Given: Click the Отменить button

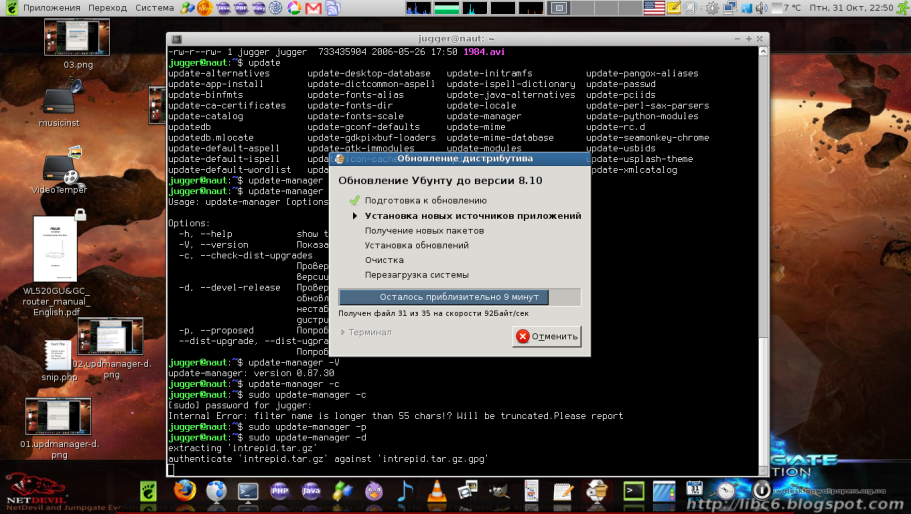Looking at the screenshot, I should (547, 336).
